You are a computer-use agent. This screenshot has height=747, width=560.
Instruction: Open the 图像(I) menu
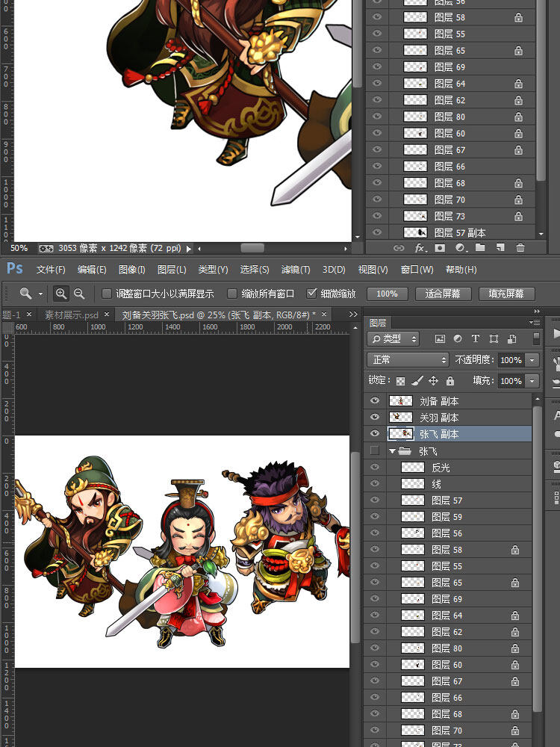(132, 270)
